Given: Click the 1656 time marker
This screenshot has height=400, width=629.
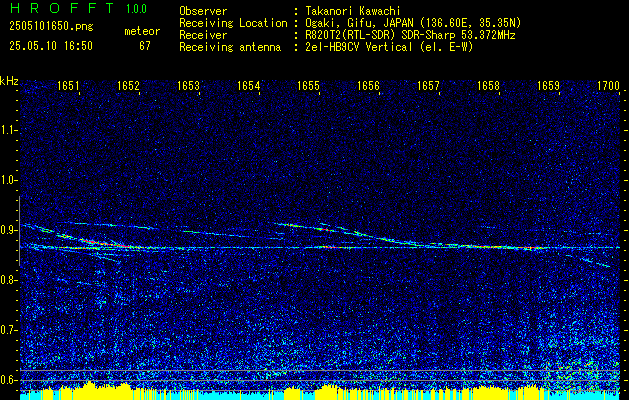Looking at the screenshot, I should 369,85.
